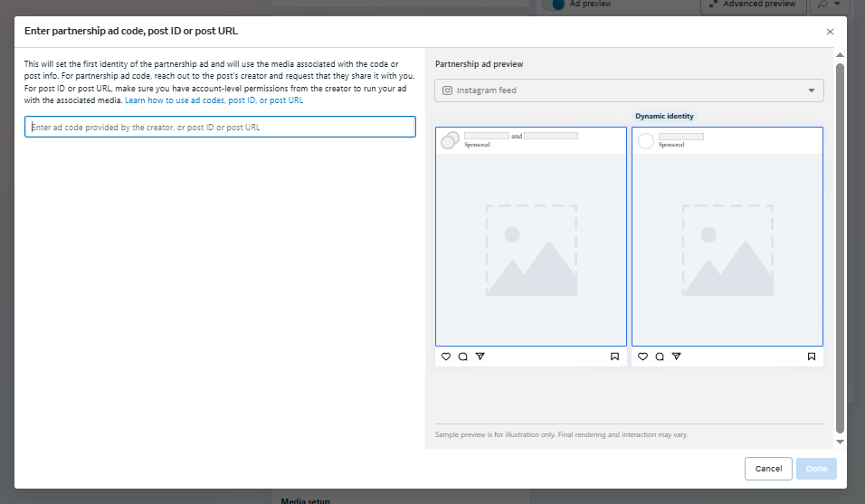Image resolution: width=865 pixels, height=504 pixels.
Task: Click the Advanced preview button
Action: 752,5
